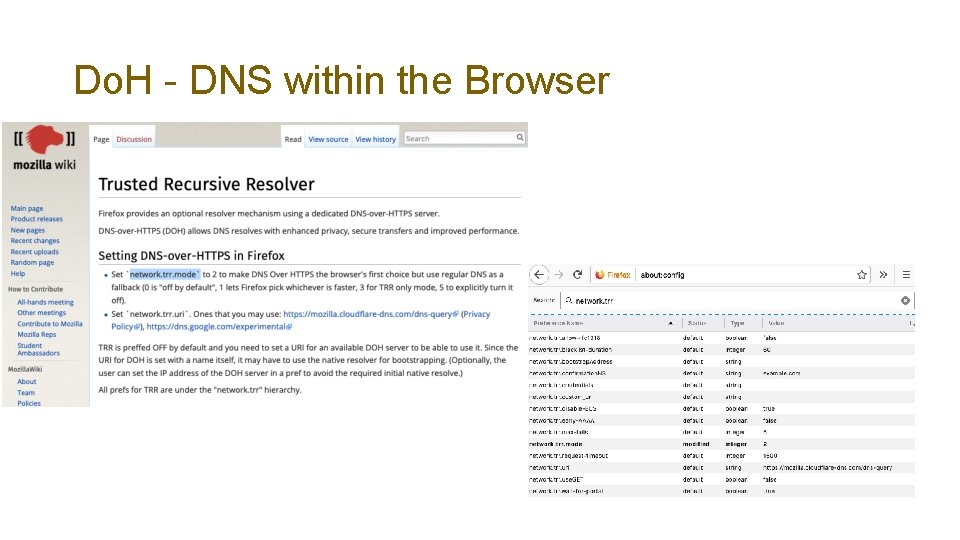Click the Firefox back arrow button
The height and width of the screenshot is (540, 960).
tap(539, 275)
